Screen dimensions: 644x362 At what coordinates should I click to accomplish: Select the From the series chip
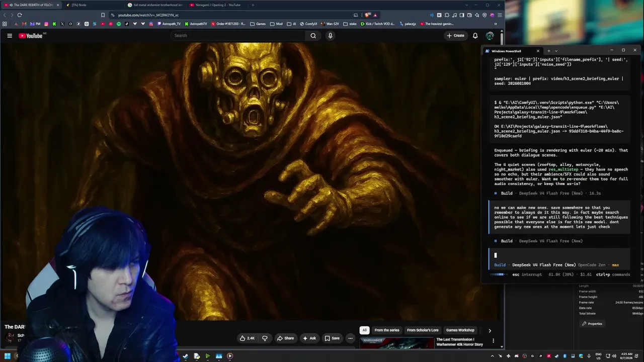click(386, 330)
